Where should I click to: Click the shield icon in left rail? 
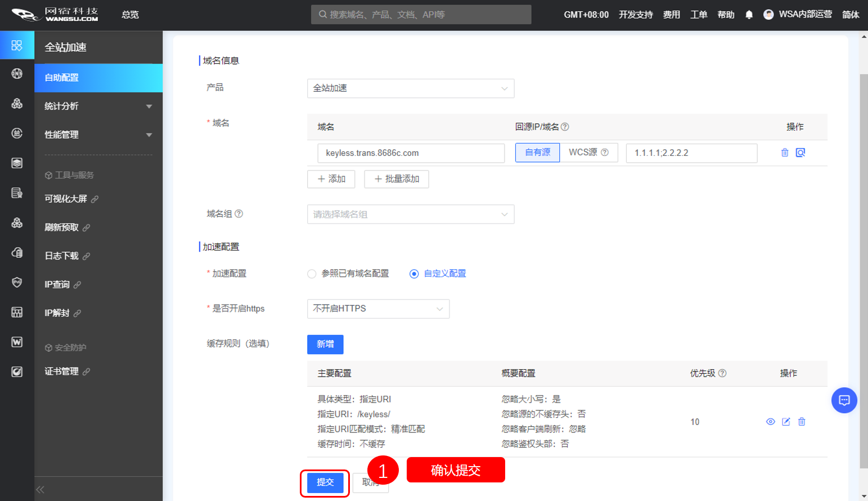pos(17,282)
